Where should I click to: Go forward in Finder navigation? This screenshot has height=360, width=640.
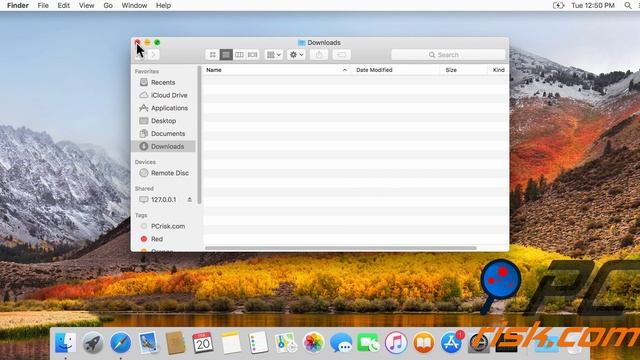pyautogui.click(x=153, y=55)
